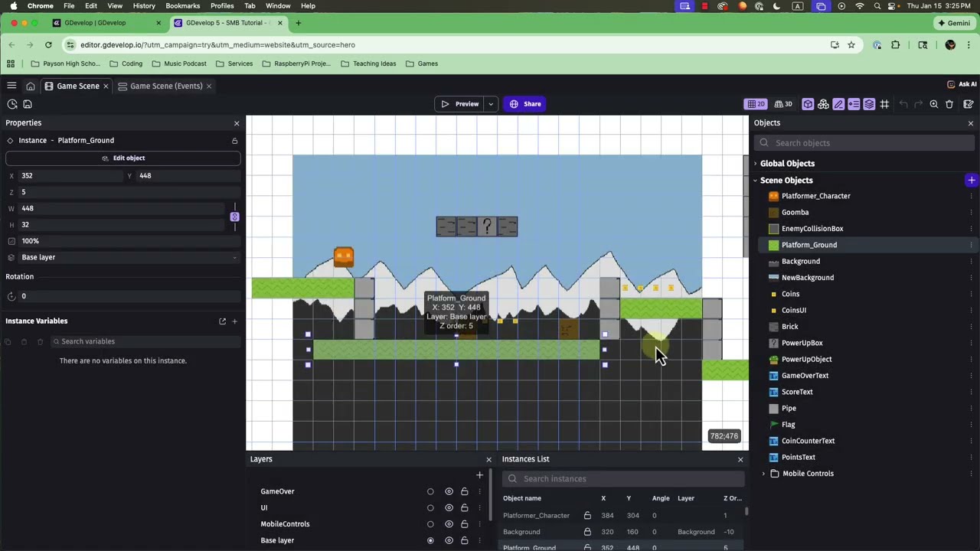
Task: Open options menu for GameOver layer
Action: point(480,491)
